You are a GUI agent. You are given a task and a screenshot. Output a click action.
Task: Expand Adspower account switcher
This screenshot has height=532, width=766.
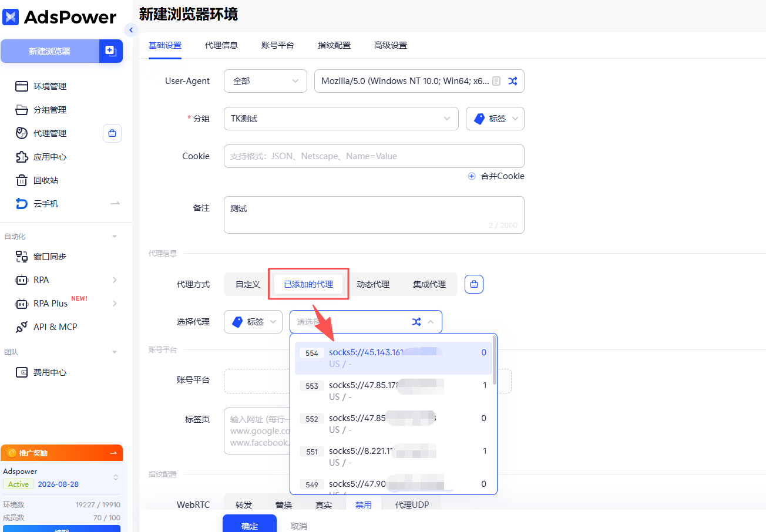coord(116,477)
